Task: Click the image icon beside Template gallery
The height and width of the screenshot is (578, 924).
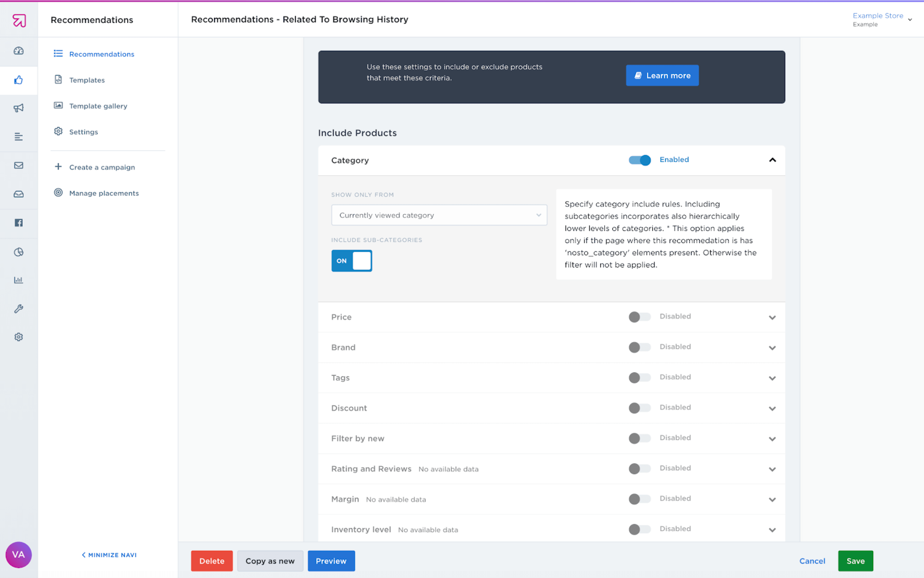Action: point(58,105)
